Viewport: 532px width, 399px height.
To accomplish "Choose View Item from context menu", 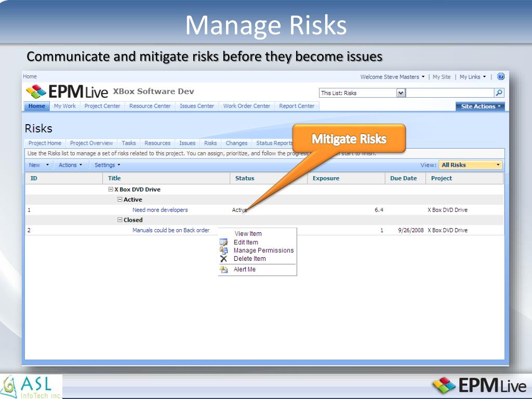I will coord(248,234).
